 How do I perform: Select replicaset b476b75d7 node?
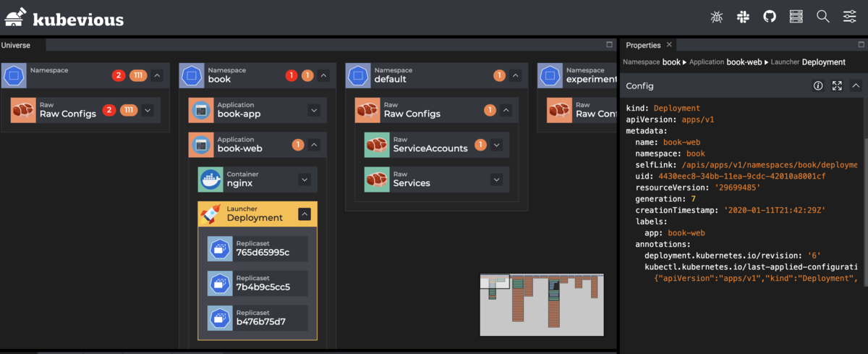(x=258, y=318)
